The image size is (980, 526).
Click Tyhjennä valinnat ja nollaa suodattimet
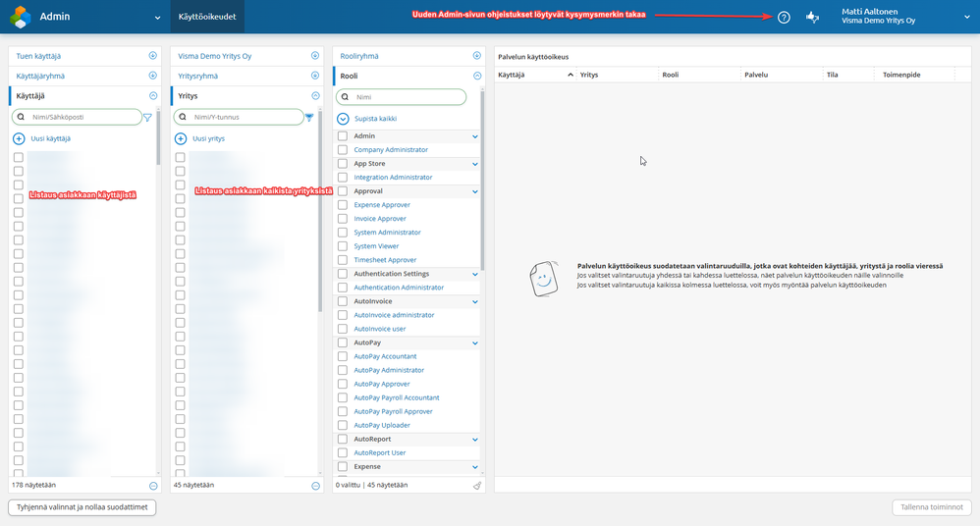[x=82, y=507]
